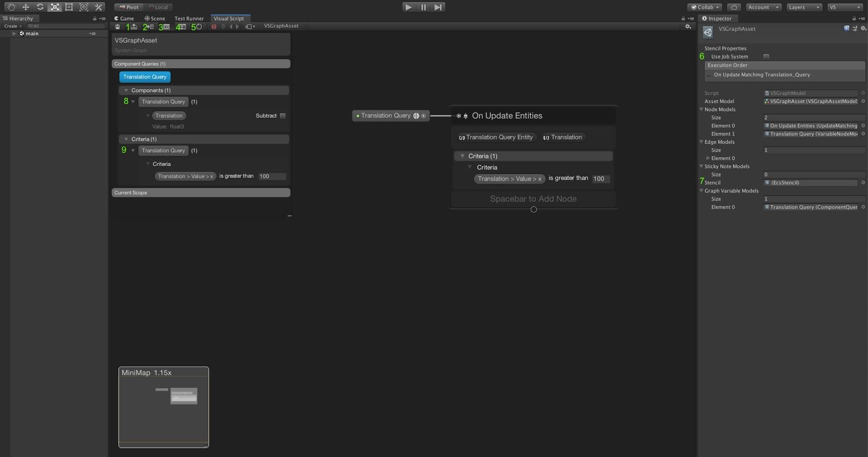Toggle Pivot handle position
Screen dimensions: 868x457
129,7
